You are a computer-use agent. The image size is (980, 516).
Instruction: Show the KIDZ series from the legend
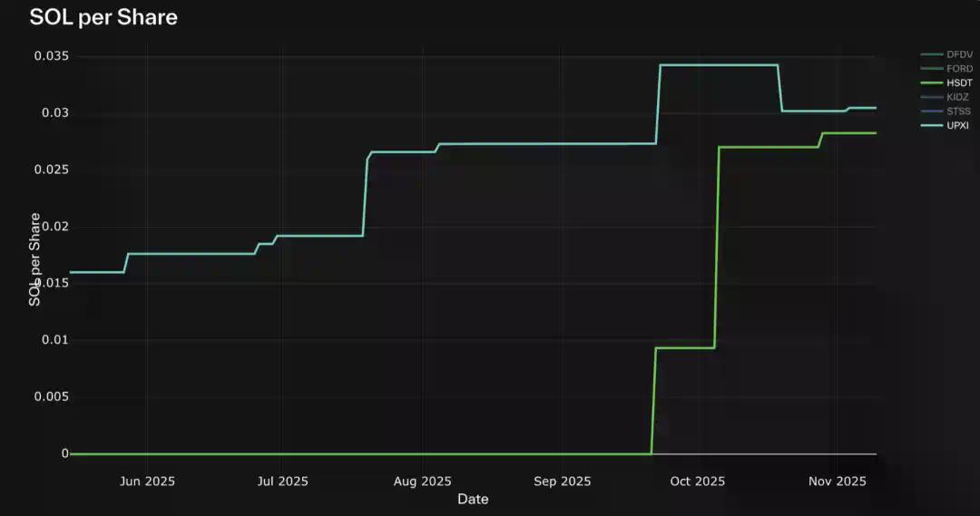[x=958, y=97]
